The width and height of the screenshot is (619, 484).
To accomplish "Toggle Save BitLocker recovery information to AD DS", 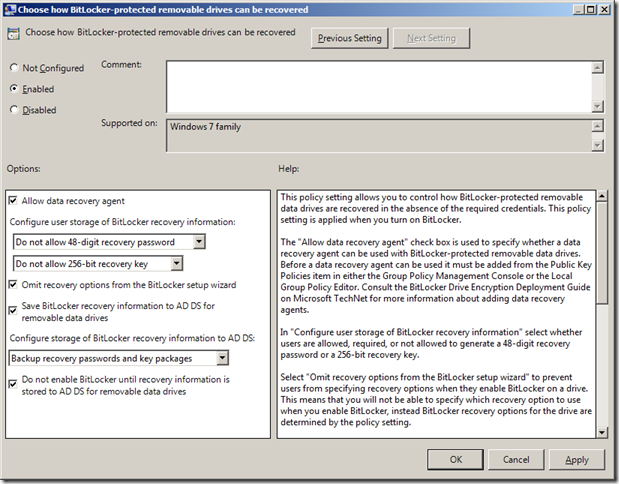I will (13, 305).
